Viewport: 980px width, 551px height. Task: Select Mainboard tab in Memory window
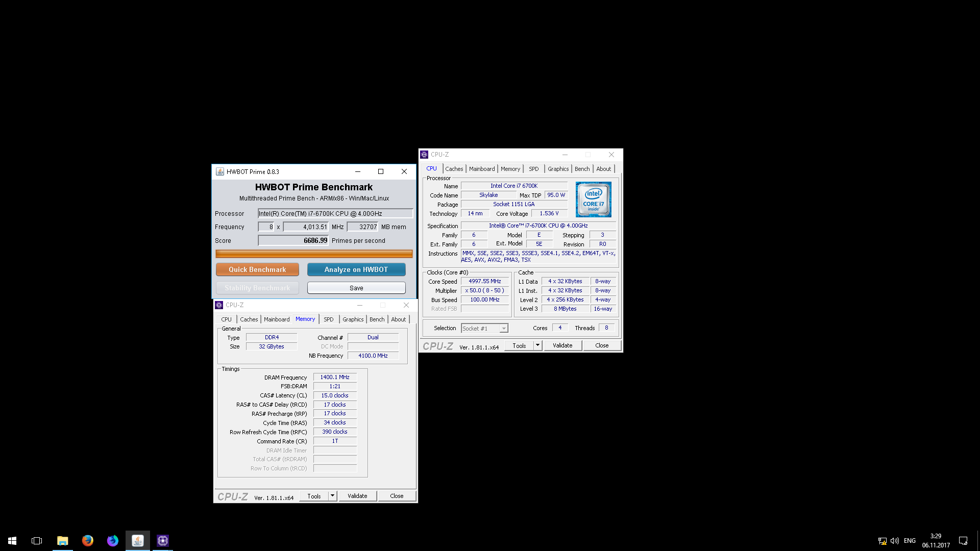tap(277, 319)
